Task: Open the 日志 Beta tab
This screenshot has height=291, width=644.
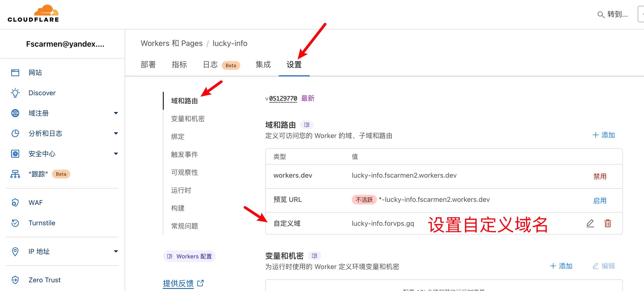Action: click(221, 65)
